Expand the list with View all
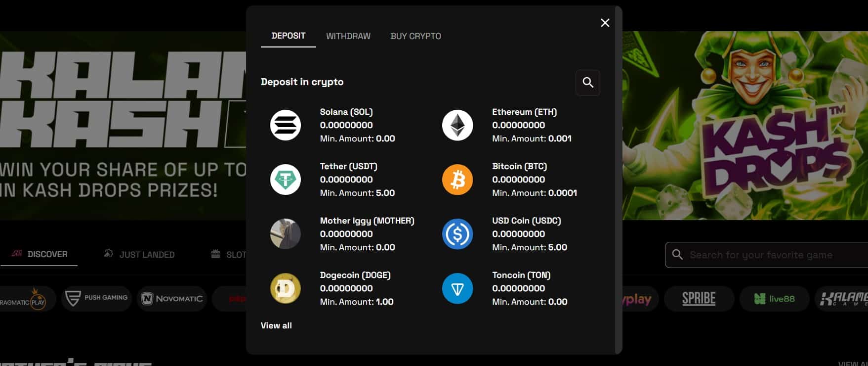Viewport: 868px width, 366px height. tap(276, 325)
